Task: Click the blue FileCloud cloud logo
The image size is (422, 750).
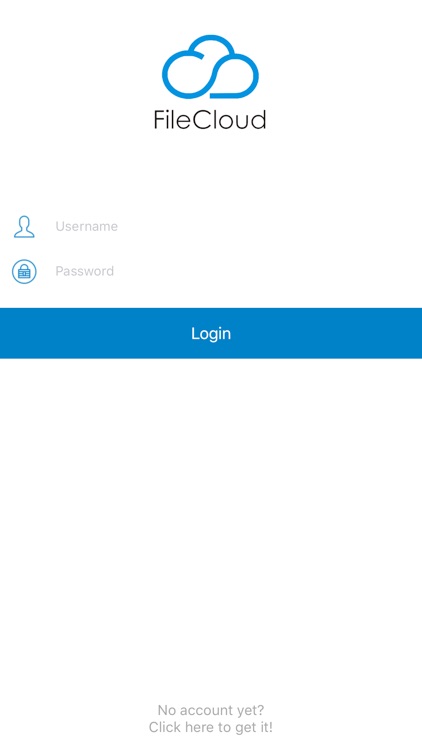Action: [211, 67]
